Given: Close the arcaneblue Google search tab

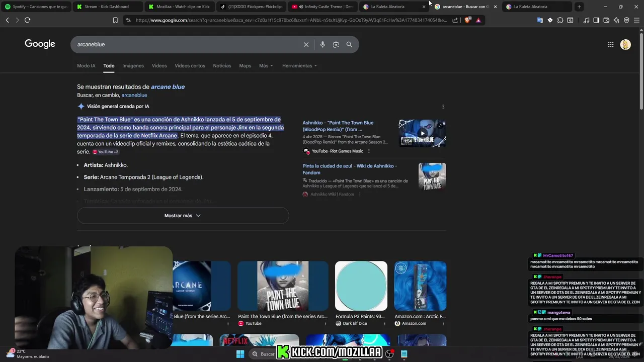Looking at the screenshot, I should pyautogui.click(x=495, y=7).
